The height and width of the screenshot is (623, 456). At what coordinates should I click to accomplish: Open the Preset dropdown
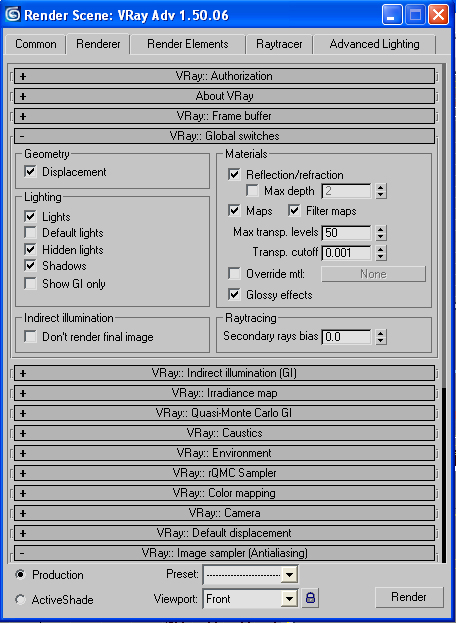click(x=250, y=575)
